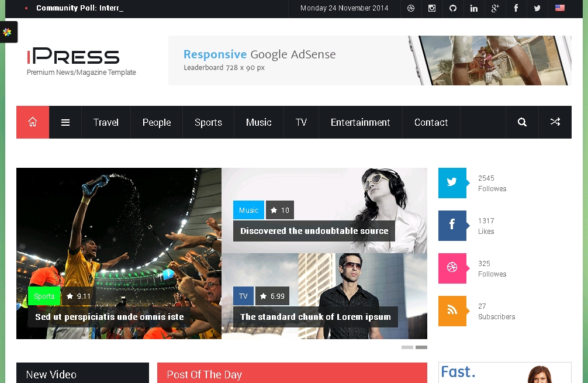
Task: Open the Instagram link in top bar
Action: (432, 8)
